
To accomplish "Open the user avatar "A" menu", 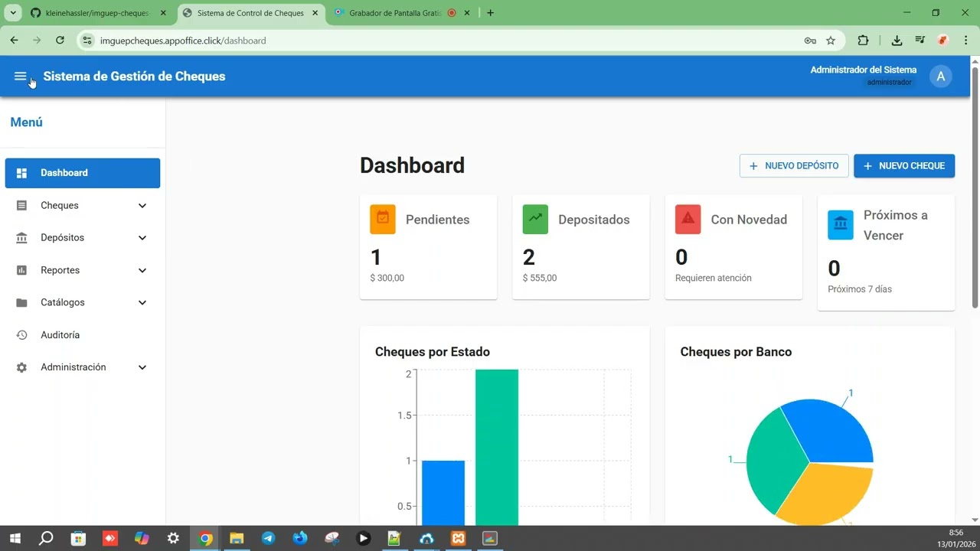I will pyautogui.click(x=941, y=76).
